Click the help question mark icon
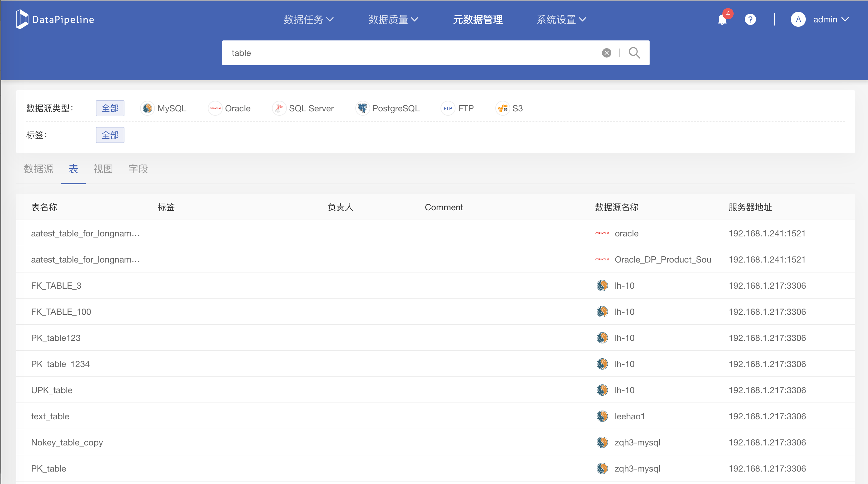This screenshot has height=484, width=868. pyautogui.click(x=750, y=20)
